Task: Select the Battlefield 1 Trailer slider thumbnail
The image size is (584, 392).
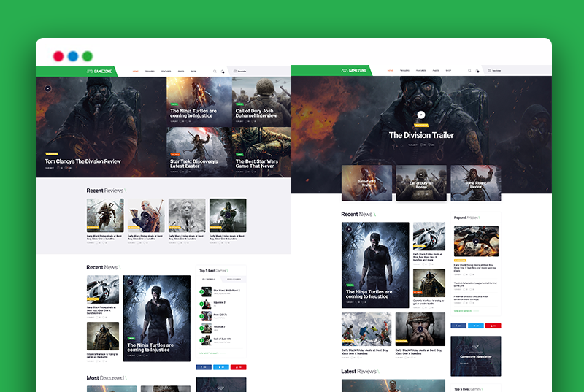Action: pos(366,182)
